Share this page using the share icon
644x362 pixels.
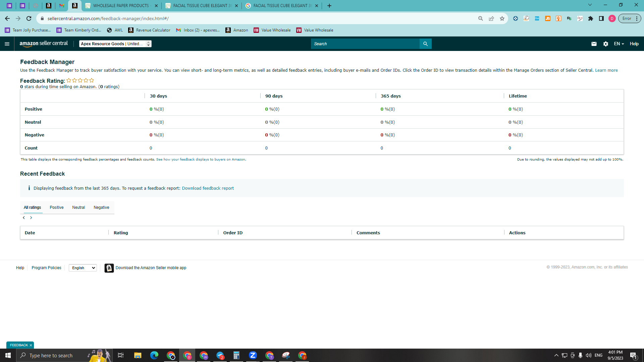491,18
